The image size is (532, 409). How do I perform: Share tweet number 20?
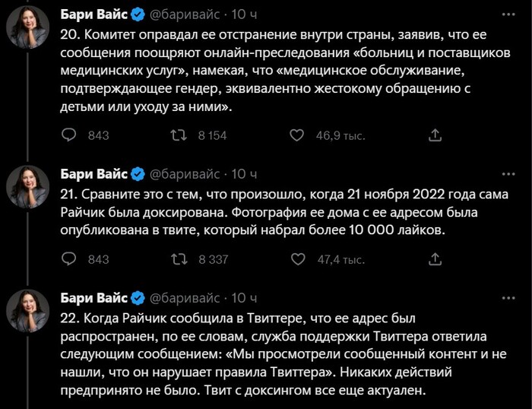click(x=435, y=135)
